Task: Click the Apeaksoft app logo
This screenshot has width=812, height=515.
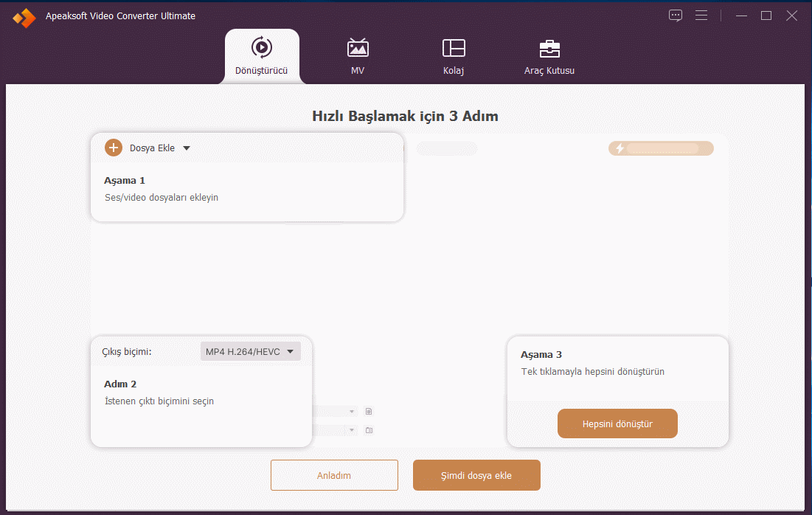Action: [24, 17]
